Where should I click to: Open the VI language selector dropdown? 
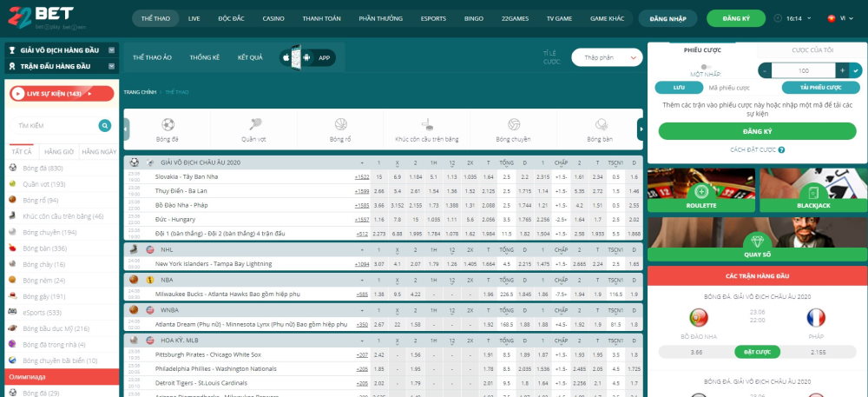tap(843, 18)
